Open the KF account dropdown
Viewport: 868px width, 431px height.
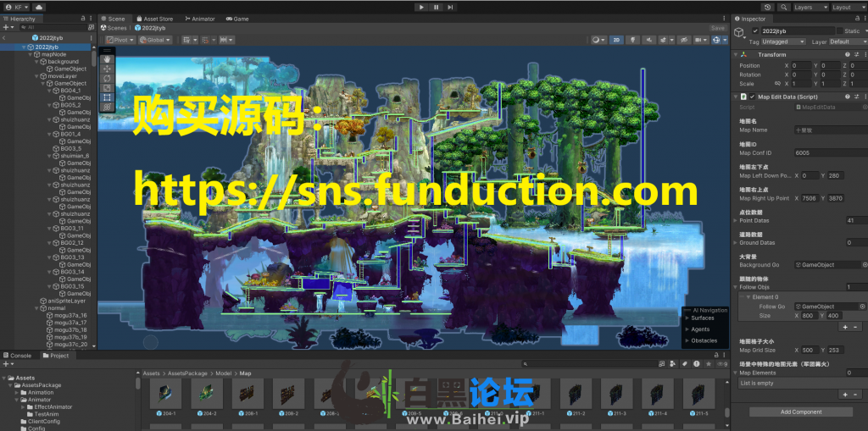tap(17, 7)
